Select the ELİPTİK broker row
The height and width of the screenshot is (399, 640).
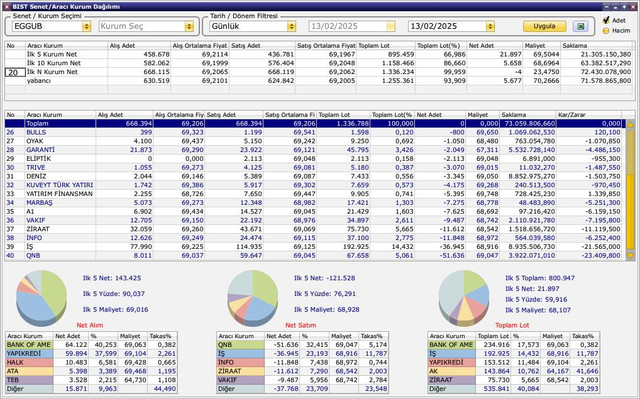tap(314, 159)
